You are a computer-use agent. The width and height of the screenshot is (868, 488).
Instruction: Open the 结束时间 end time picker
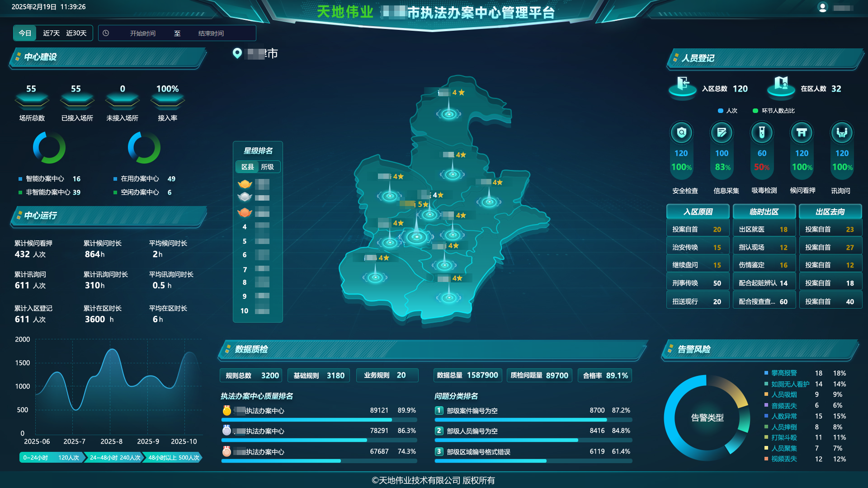(212, 33)
